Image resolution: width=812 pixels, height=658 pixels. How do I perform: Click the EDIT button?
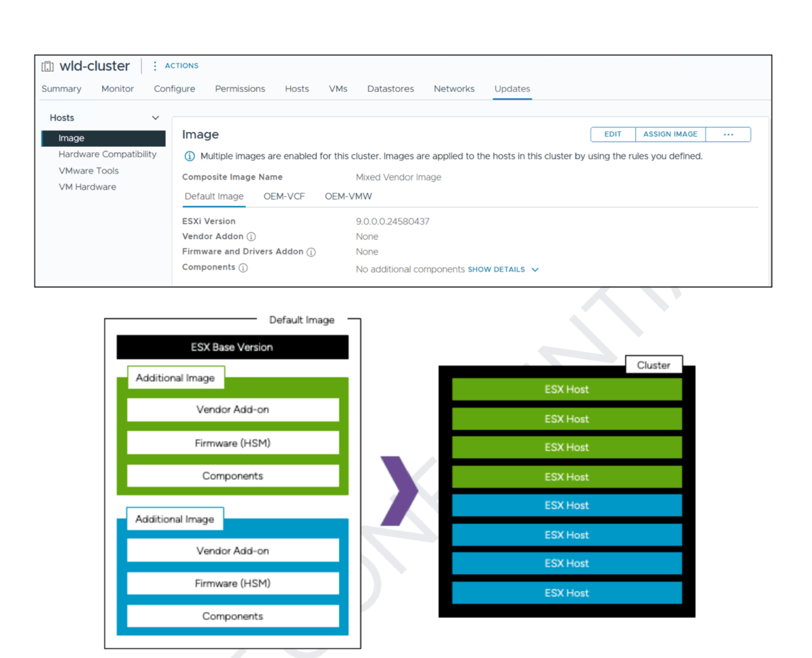613,134
